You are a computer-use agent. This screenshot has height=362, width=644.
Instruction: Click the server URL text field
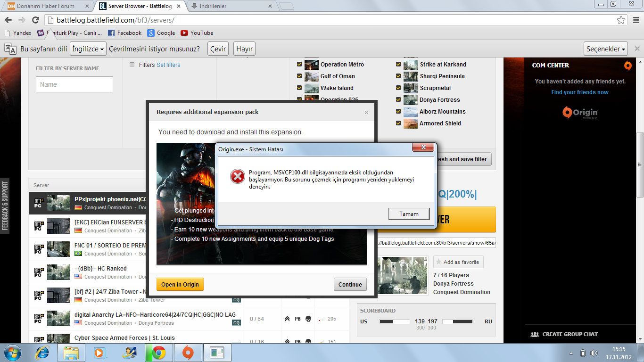point(437,243)
